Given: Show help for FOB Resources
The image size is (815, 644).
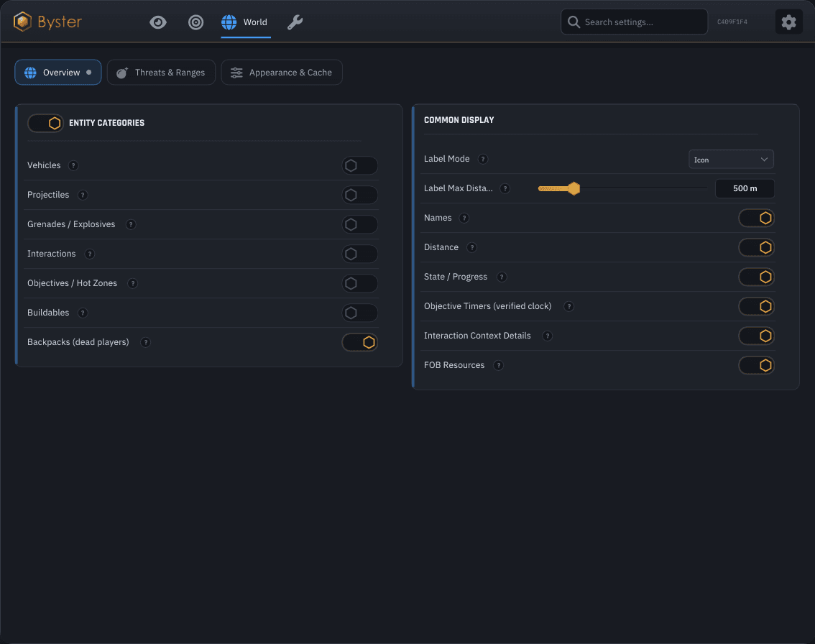Looking at the screenshot, I should point(498,365).
